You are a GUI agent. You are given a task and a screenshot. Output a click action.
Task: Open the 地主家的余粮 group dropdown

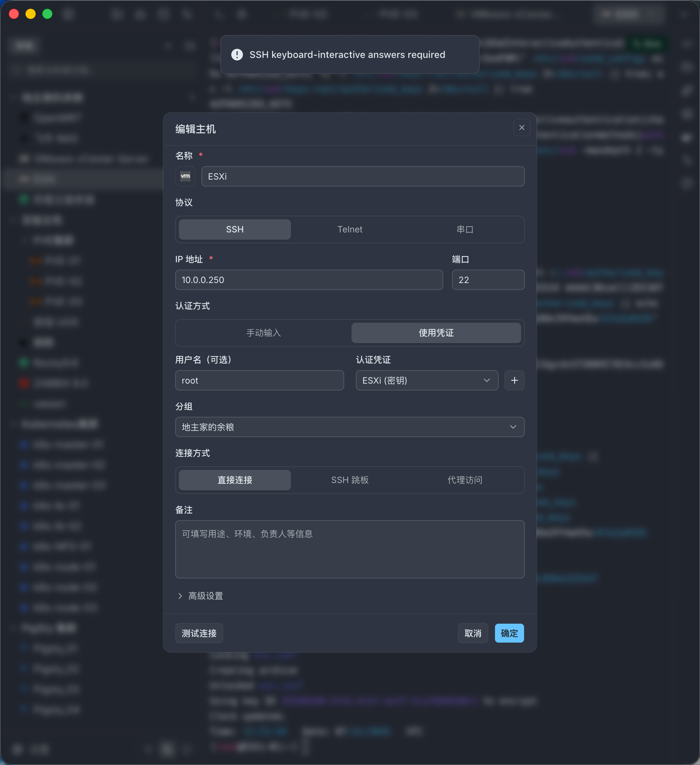click(350, 427)
